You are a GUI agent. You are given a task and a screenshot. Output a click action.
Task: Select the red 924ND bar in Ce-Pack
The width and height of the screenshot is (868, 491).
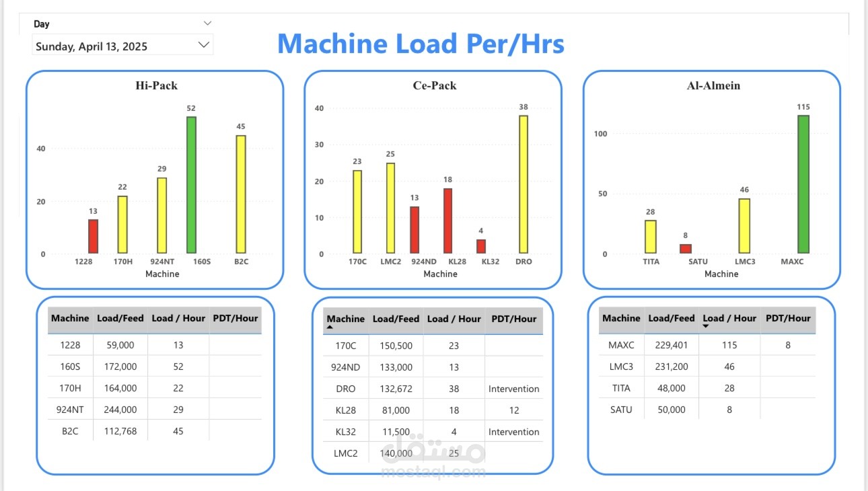(x=414, y=230)
